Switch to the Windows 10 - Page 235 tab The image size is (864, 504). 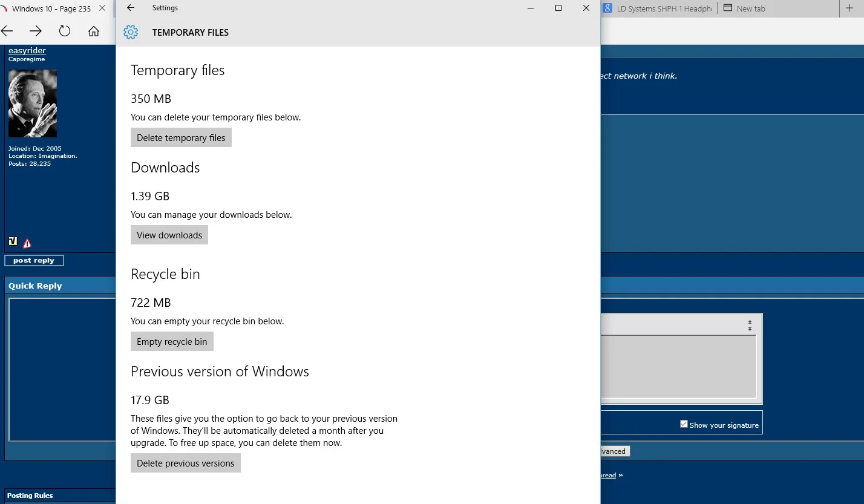pos(51,8)
